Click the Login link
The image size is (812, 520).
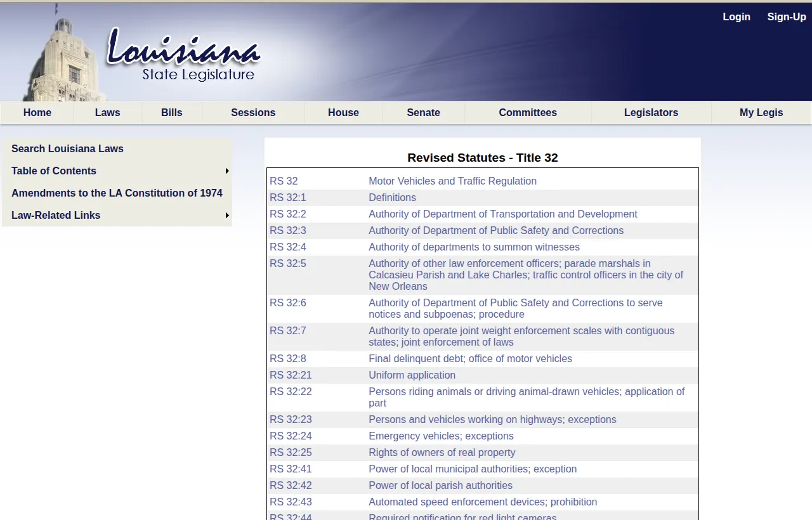(736, 16)
